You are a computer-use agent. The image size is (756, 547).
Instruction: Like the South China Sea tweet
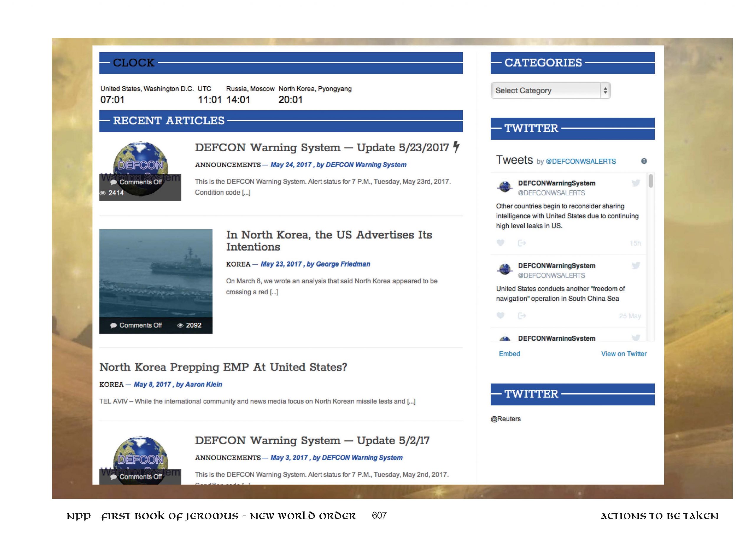[500, 316]
